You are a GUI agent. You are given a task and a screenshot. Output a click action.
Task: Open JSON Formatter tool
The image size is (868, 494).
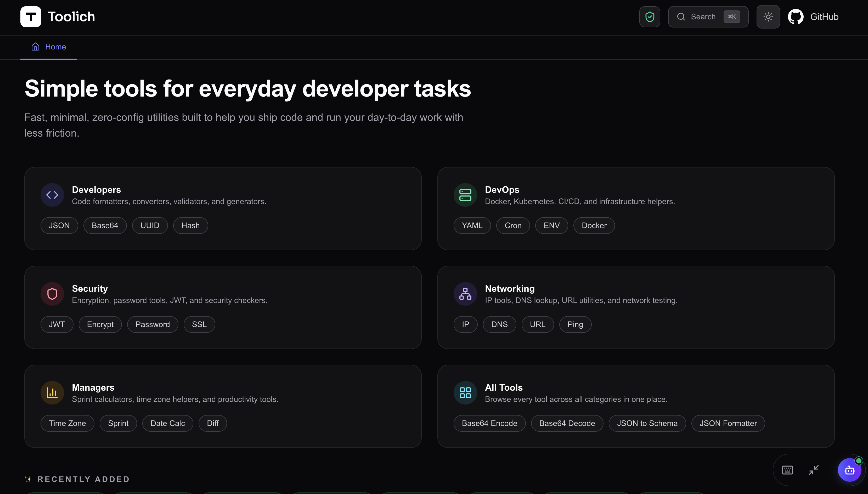click(x=728, y=423)
